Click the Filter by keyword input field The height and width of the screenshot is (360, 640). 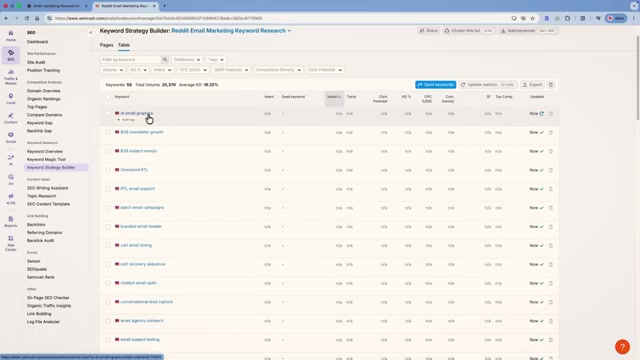coord(131,60)
